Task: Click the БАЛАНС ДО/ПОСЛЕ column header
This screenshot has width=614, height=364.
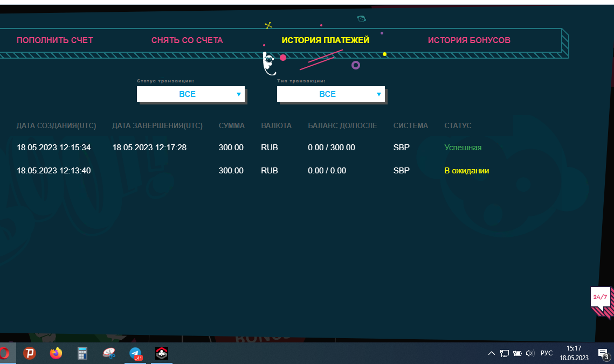Action: pos(342,125)
